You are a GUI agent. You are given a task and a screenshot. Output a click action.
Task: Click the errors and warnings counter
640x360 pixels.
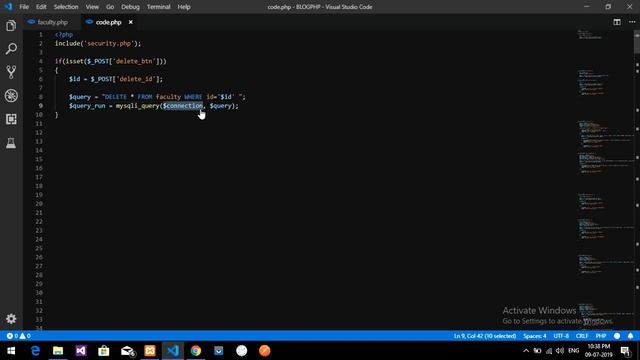coord(18,336)
